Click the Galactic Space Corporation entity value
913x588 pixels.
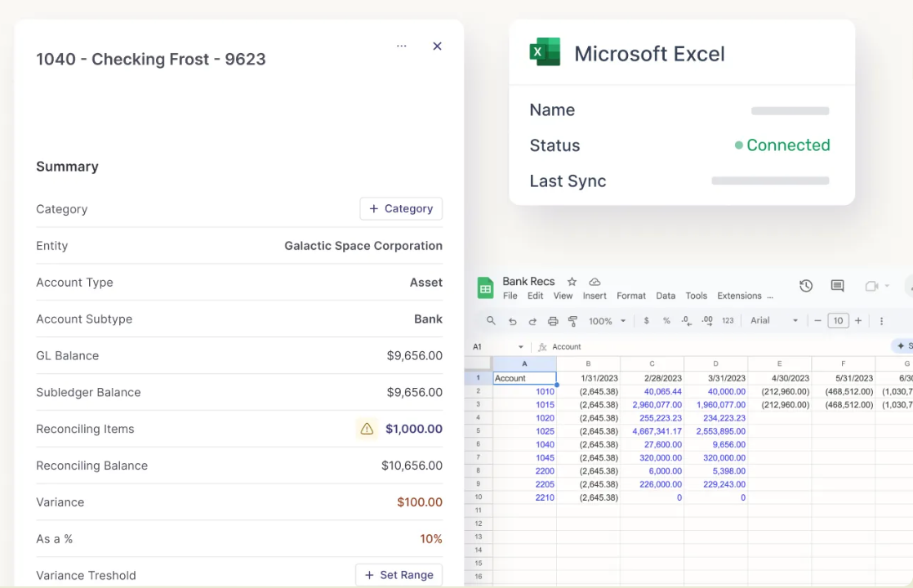pos(363,246)
